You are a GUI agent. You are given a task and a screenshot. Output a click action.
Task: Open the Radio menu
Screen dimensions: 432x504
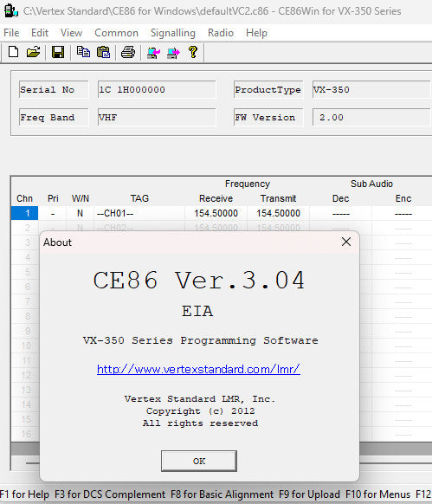(221, 33)
